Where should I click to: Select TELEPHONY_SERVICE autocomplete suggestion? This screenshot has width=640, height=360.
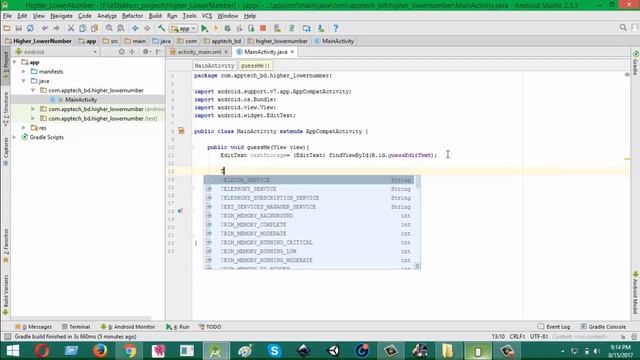coord(309,189)
